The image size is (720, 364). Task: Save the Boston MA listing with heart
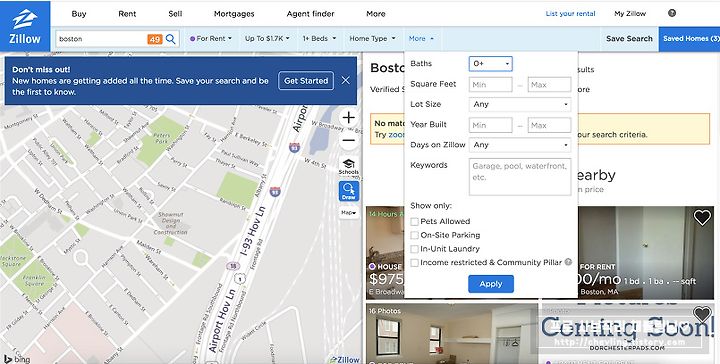click(x=702, y=218)
